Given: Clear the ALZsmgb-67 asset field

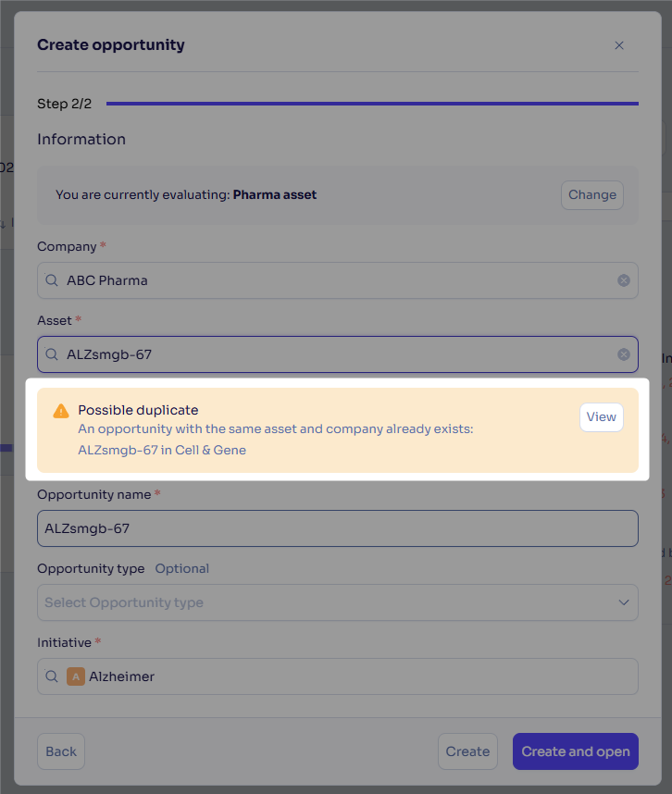Looking at the screenshot, I should pos(623,354).
